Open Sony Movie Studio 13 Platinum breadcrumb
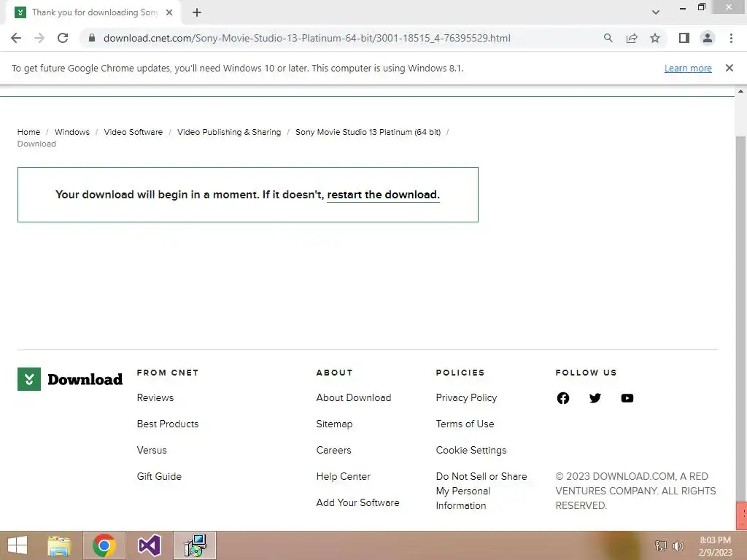 [368, 132]
